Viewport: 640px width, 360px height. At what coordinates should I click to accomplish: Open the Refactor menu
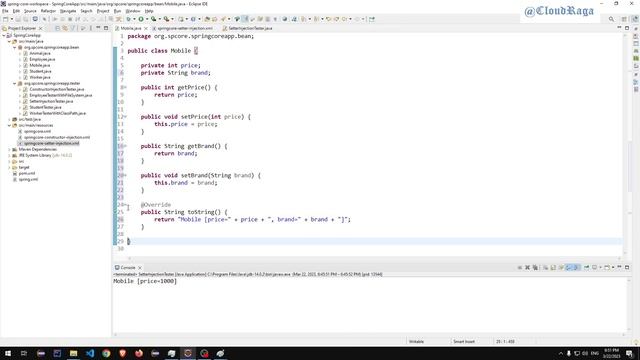(x=48, y=11)
